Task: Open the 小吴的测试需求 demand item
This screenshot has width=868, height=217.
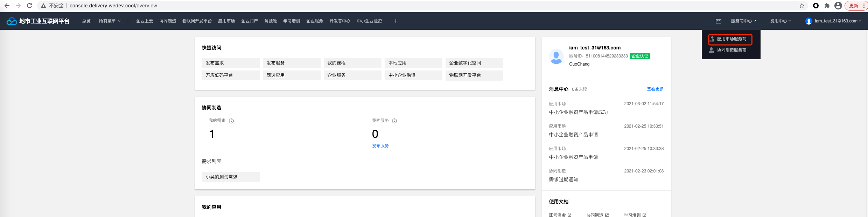Action: (x=231, y=177)
